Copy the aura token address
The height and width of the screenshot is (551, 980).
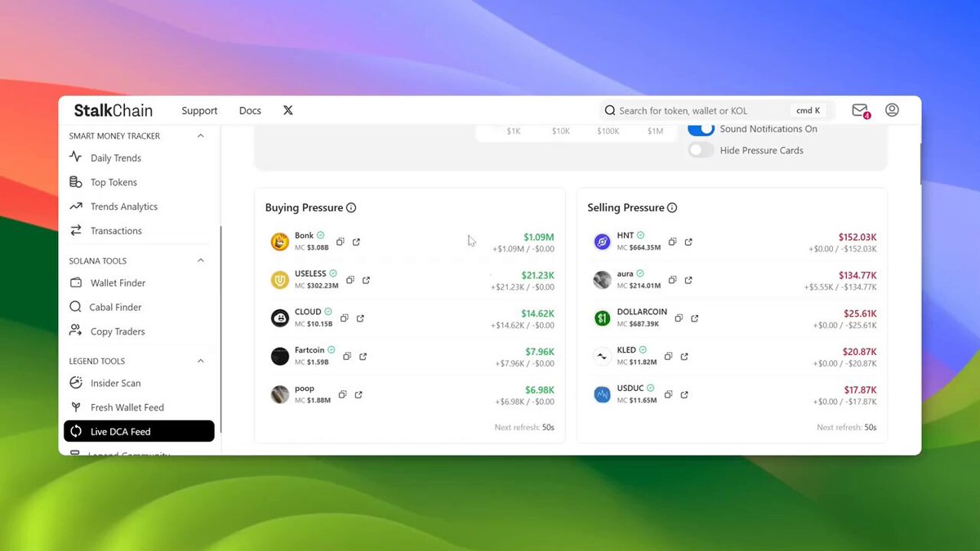(x=673, y=280)
